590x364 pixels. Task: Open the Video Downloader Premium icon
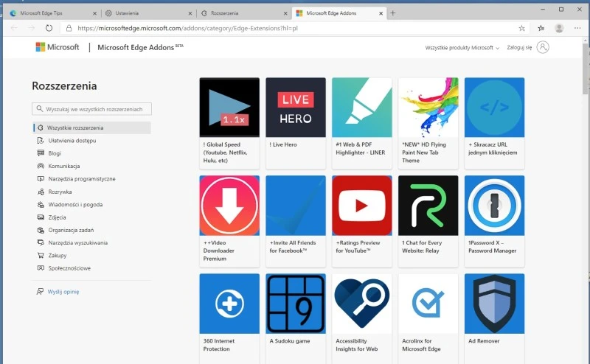229,206
